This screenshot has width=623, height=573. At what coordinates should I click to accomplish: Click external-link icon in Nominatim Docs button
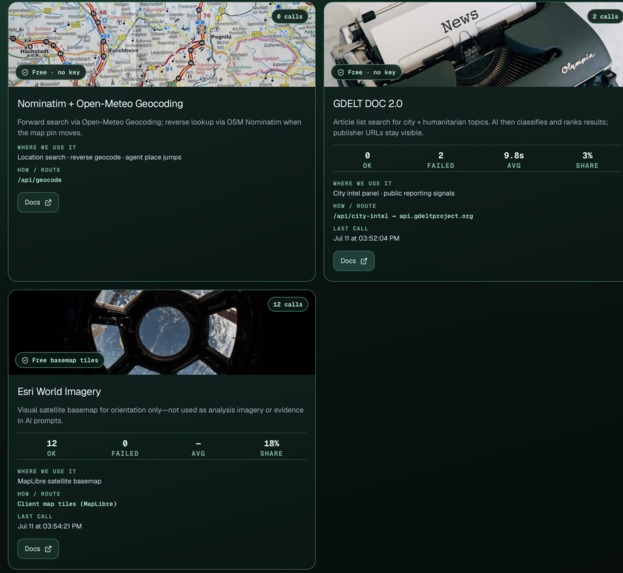48,202
